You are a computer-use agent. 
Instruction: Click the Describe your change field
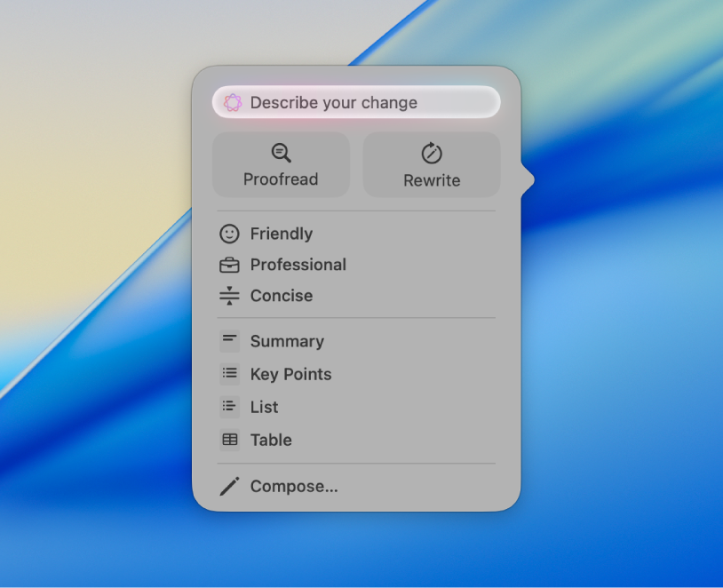355,102
